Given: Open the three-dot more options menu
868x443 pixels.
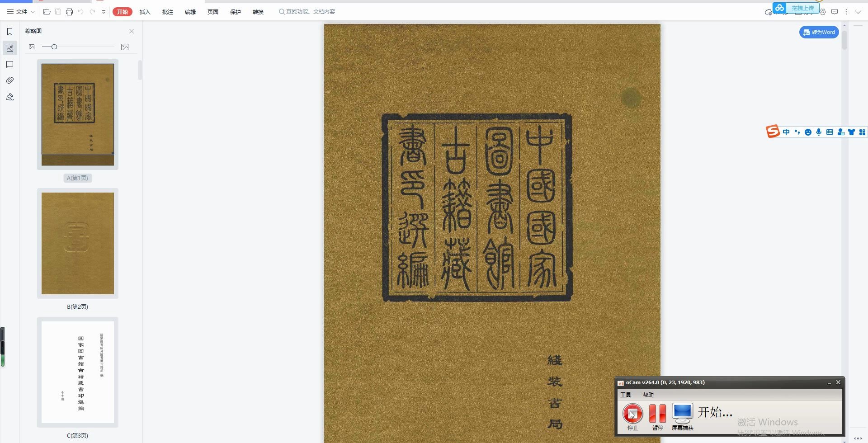Looking at the screenshot, I should point(846,12).
